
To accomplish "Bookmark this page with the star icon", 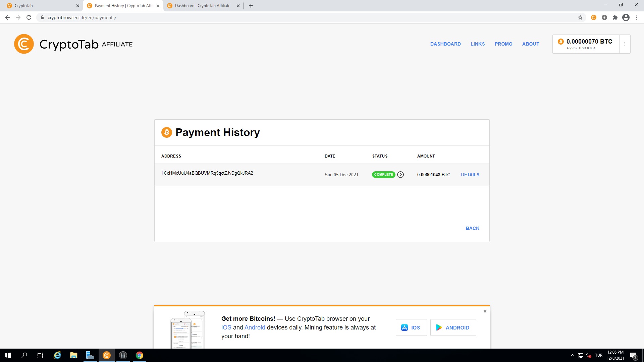I will (580, 17).
